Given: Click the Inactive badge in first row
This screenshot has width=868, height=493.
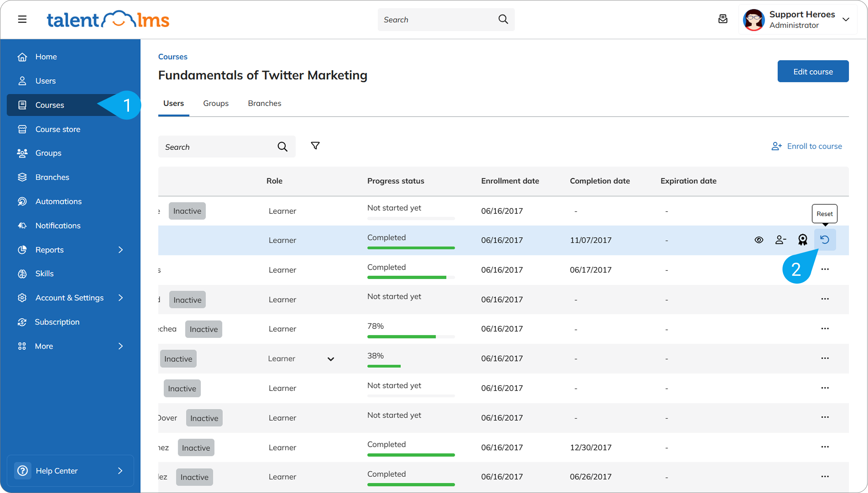Looking at the screenshot, I should click(x=187, y=211).
